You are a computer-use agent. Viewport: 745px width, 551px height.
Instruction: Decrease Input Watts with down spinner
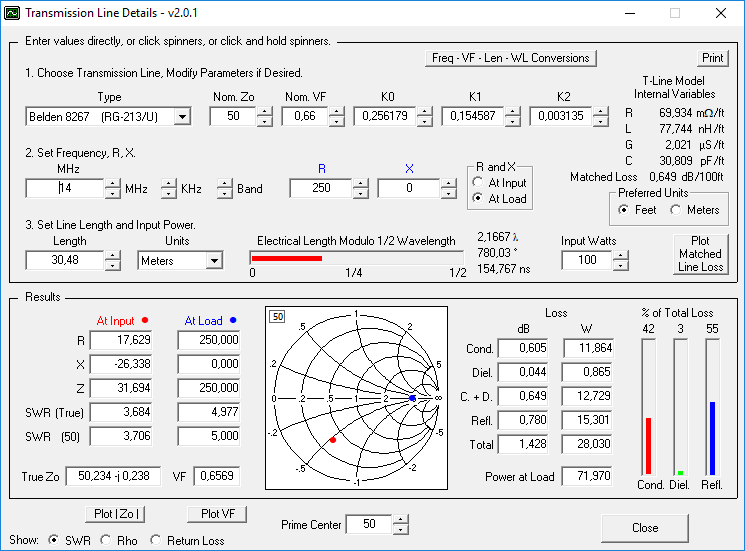621,265
